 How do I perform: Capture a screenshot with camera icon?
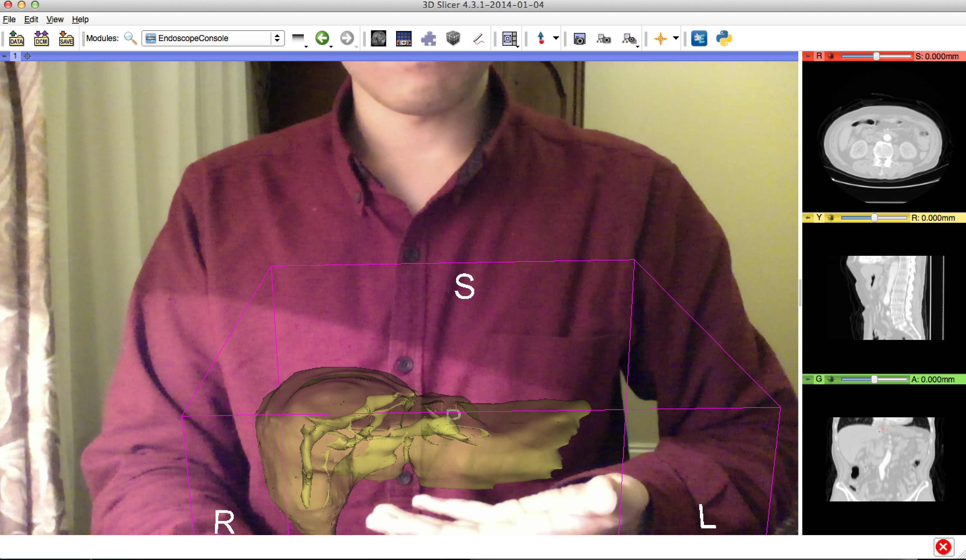(x=579, y=39)
